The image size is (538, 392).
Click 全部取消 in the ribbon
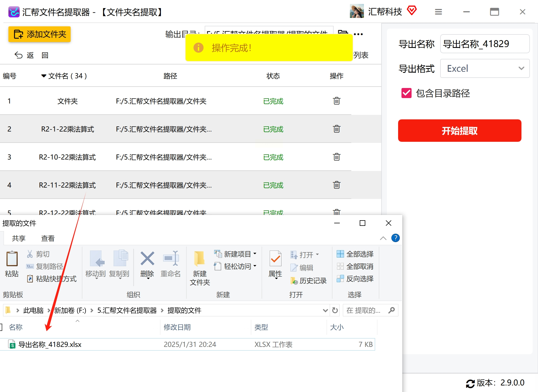coord(355,266)
